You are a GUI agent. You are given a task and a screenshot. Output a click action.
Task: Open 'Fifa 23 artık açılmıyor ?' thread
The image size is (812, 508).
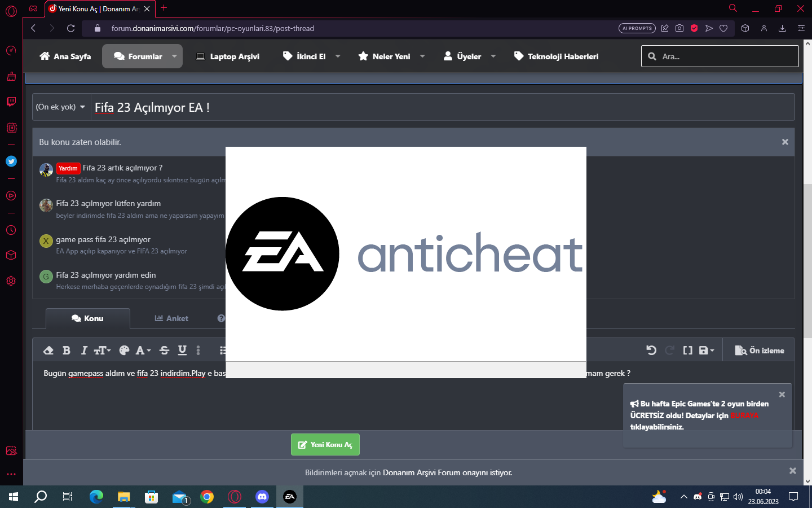[122, 168]
